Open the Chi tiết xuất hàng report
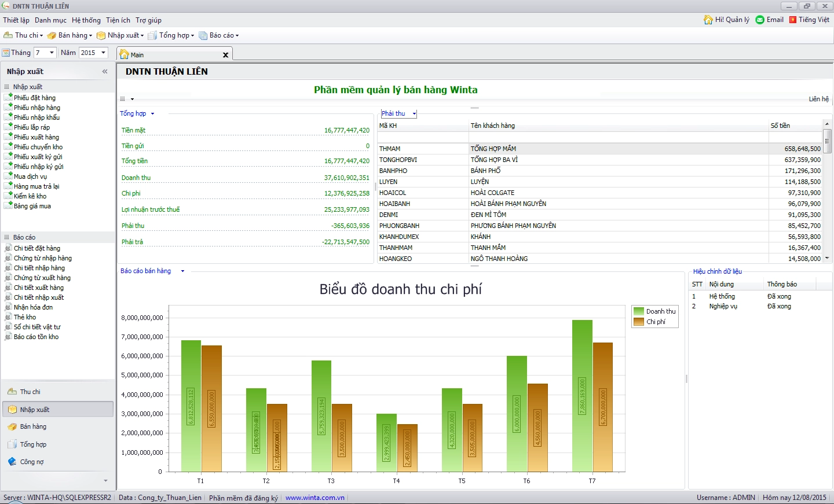This screenshot has height=504, width=834. pyautogui.click(x=39, y=288)
